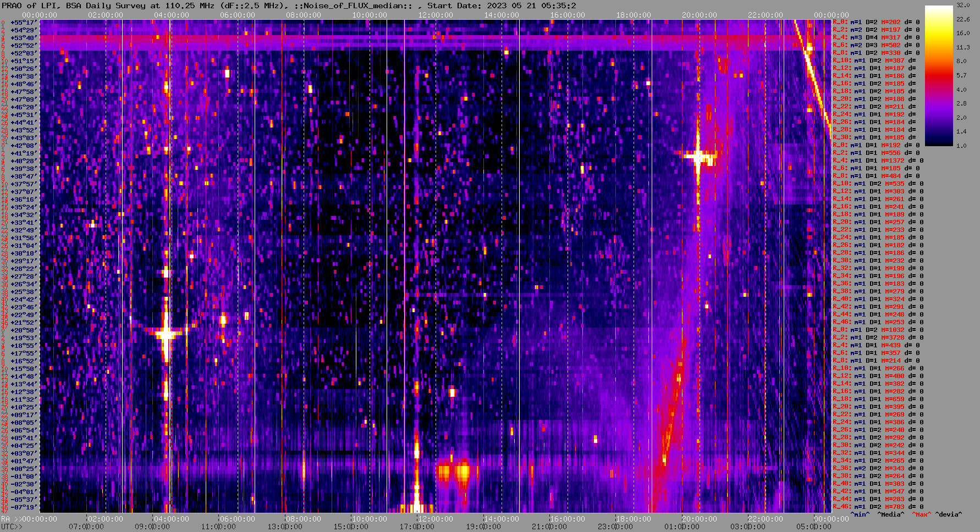Click the UTC tick label '21:00:00'

(549, 527)
